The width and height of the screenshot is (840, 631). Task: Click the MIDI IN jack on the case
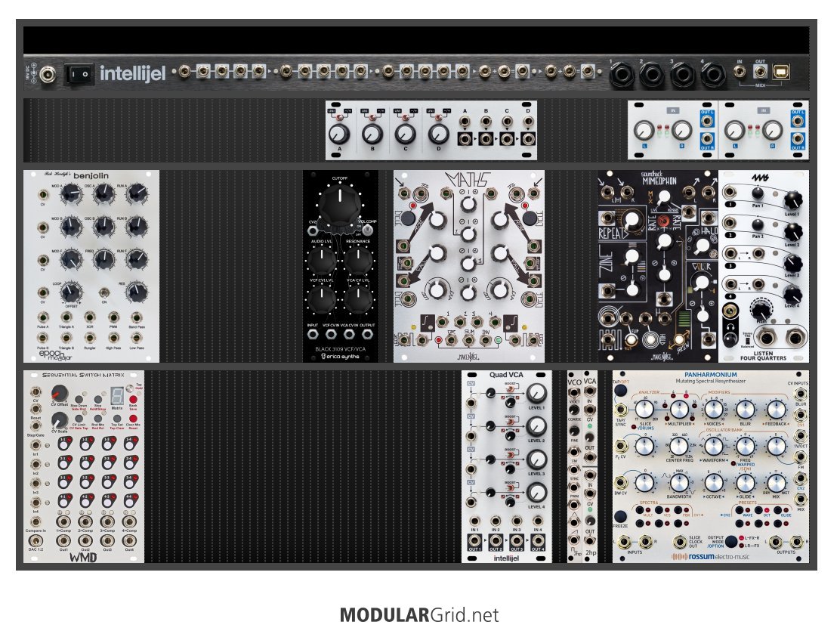(740, 72)
